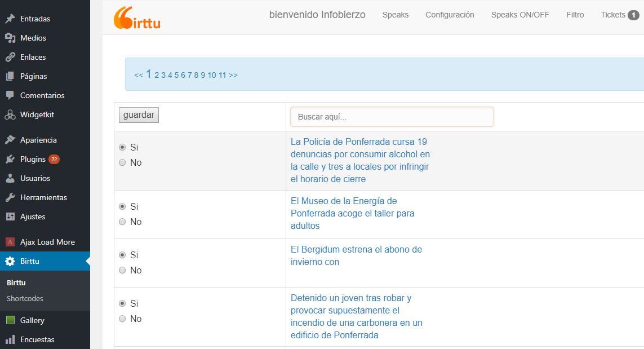Click the guardar button
The height and width of the screenshot is (349, 644).
[x=139, y=114]
